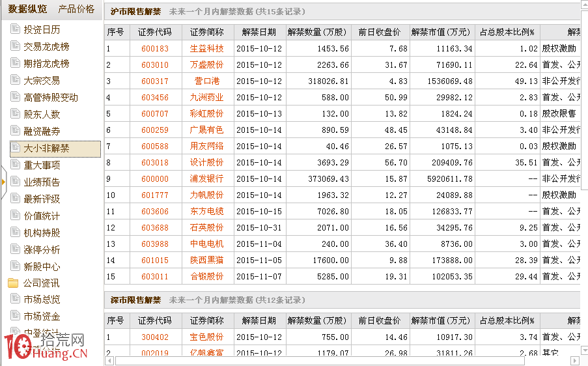Select 大小非解禁 sidebar item
The image size is (588, 366).
[x=55, y=148]
